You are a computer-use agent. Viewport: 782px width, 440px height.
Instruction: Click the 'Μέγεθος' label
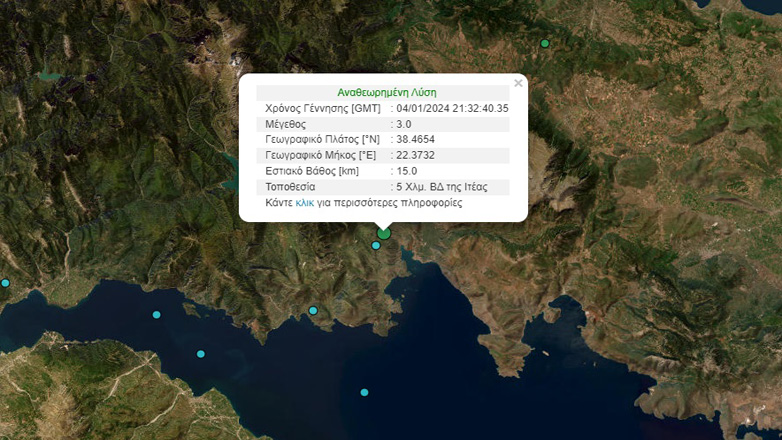[286, 124]
